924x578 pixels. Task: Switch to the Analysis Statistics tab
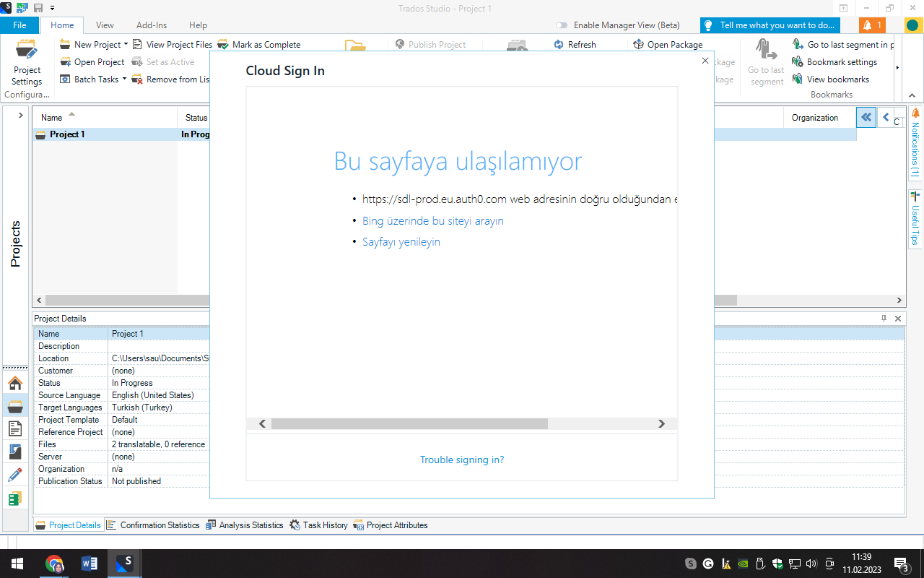point(244,525)
